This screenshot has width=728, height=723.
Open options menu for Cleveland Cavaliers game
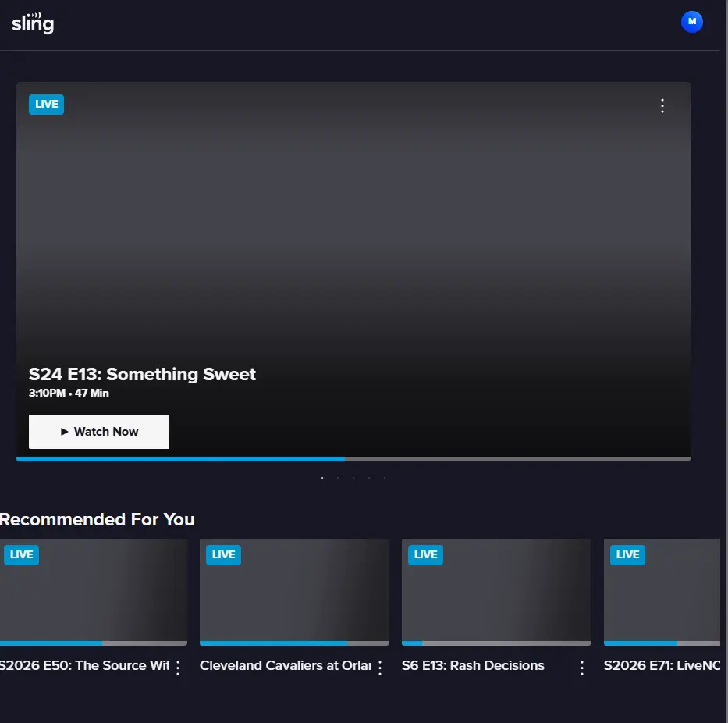pos(380,668)
